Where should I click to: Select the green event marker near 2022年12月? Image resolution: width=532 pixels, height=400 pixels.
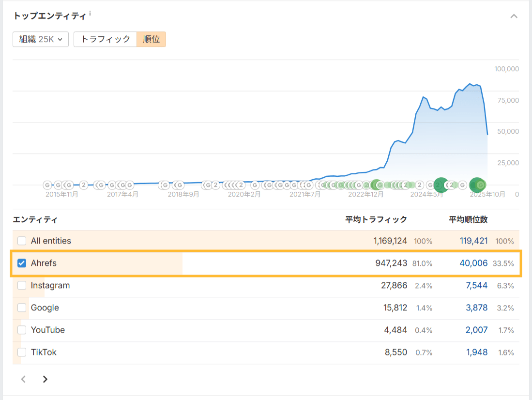click(377, 185)
